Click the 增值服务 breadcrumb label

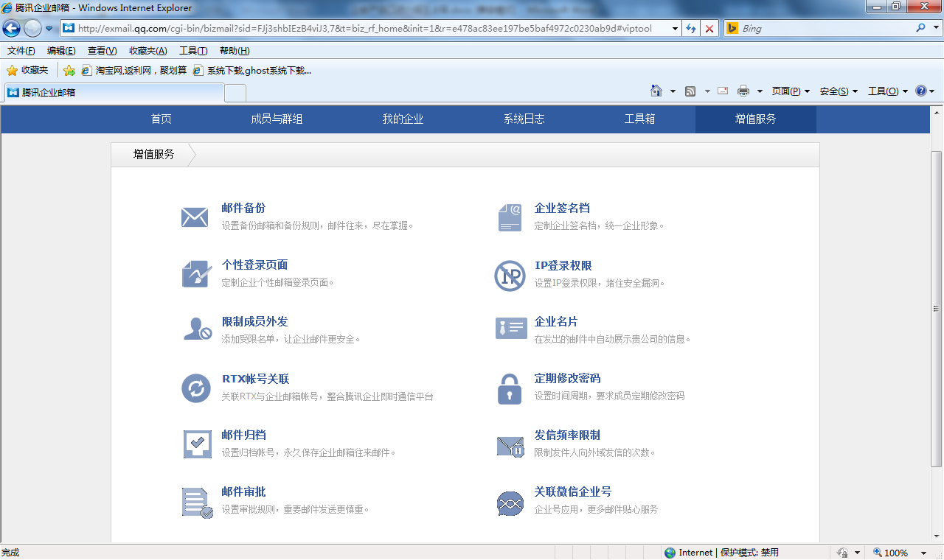click(x=154, y=154)
